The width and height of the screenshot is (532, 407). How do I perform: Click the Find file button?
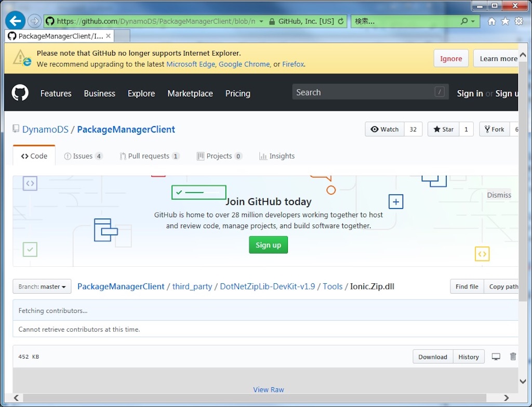[x=467, y=286]
